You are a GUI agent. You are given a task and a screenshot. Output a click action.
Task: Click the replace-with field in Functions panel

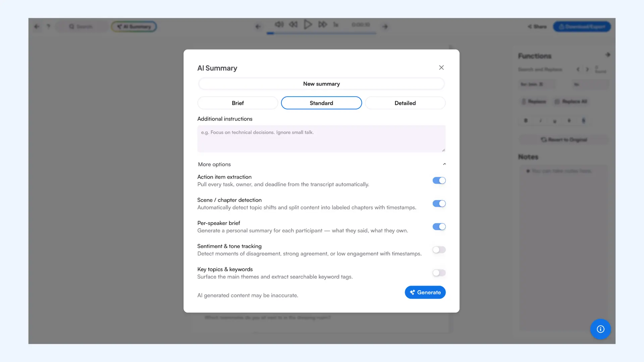[x=591, y=84]
